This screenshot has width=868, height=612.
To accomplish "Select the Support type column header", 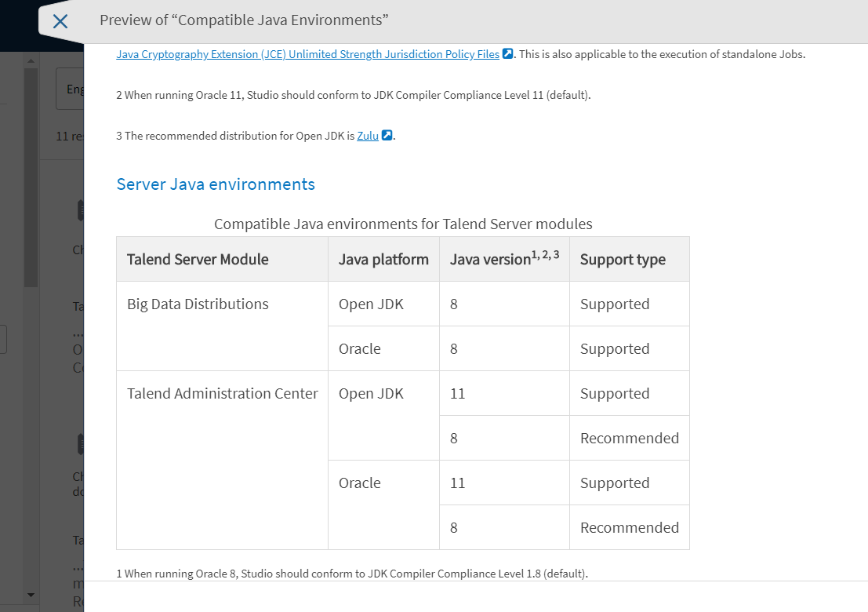I will (623, 259).
